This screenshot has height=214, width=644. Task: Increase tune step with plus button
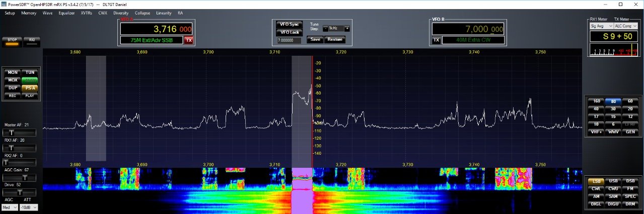[x=347, y=29]
